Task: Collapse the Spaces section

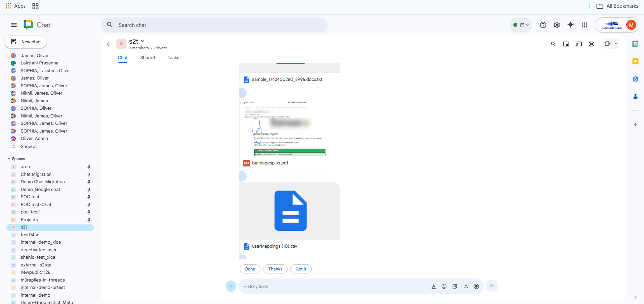Action: point(9,159)
